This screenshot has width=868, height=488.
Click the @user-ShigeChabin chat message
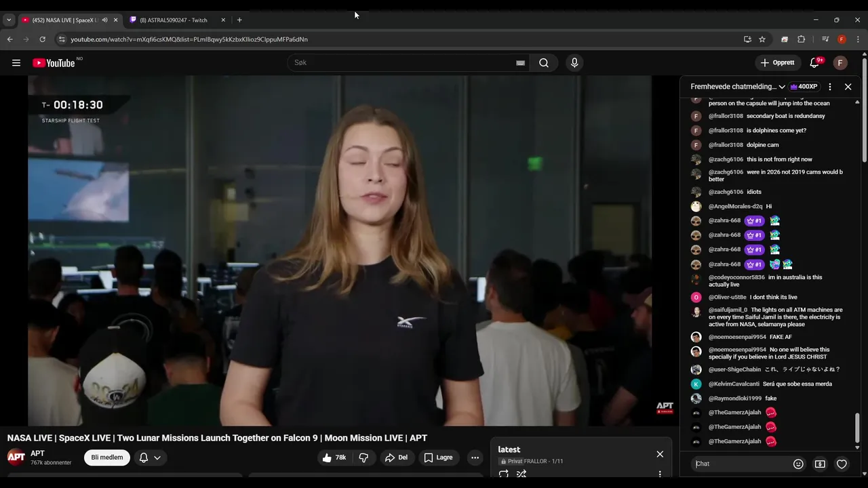pos(765,369)
